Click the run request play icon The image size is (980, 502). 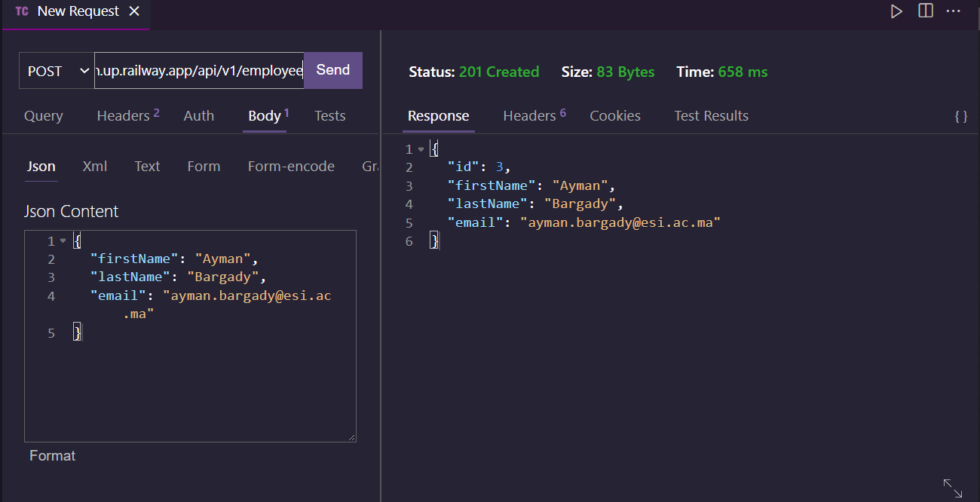896,11
